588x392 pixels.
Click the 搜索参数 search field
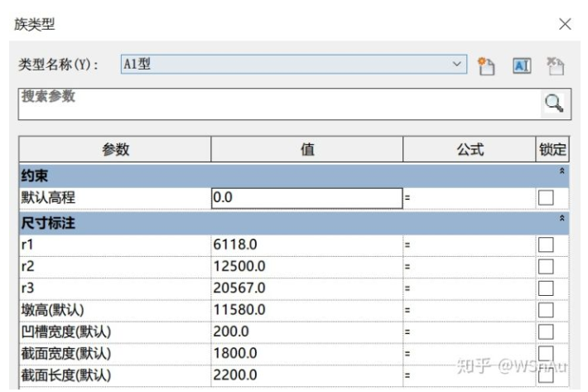click(x=273, y=104)
